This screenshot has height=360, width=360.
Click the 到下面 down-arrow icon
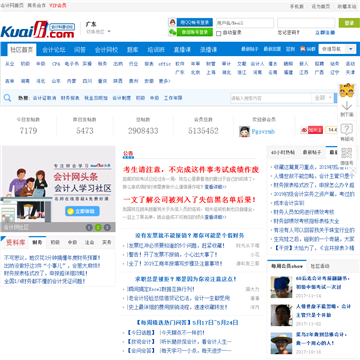pos(347,106)
